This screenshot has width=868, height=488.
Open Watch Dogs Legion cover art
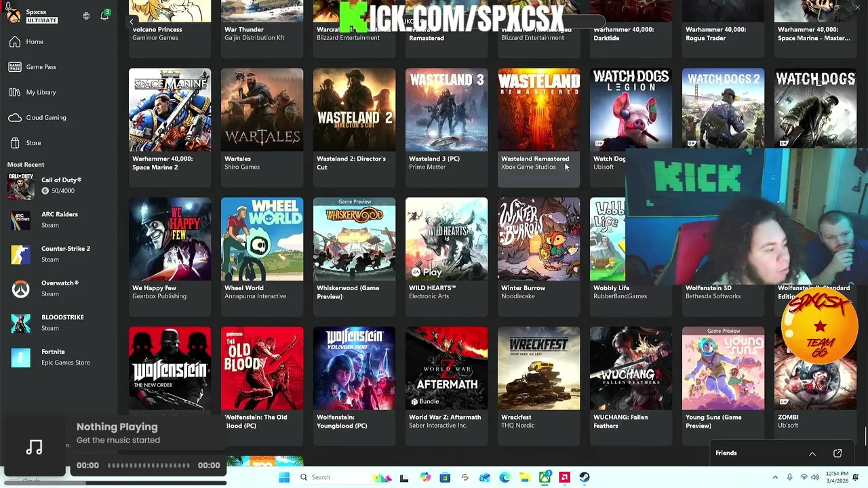[x=631, y=108]
